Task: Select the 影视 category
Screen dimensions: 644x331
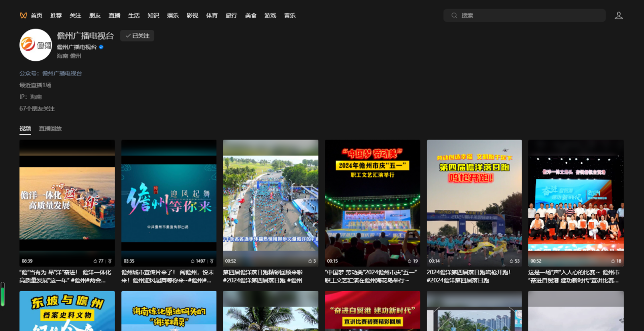Action: [192, 16]
